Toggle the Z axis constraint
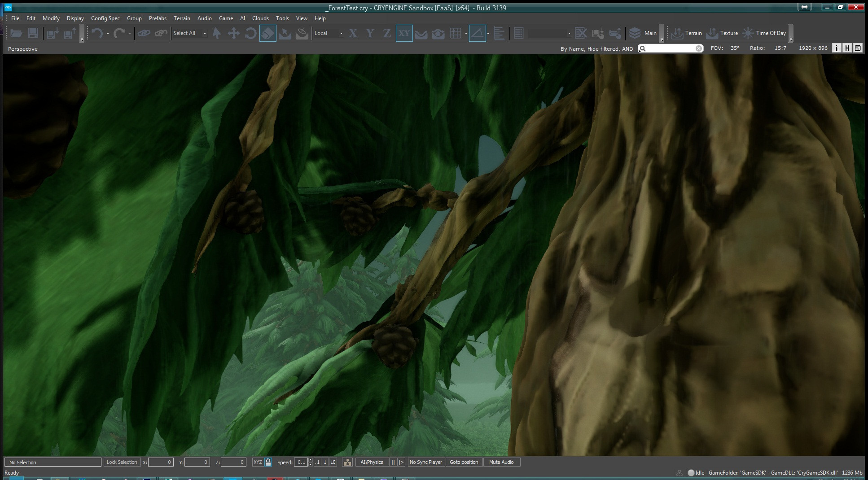This screenshot has height=480, width=868. [x=386, y=33]
